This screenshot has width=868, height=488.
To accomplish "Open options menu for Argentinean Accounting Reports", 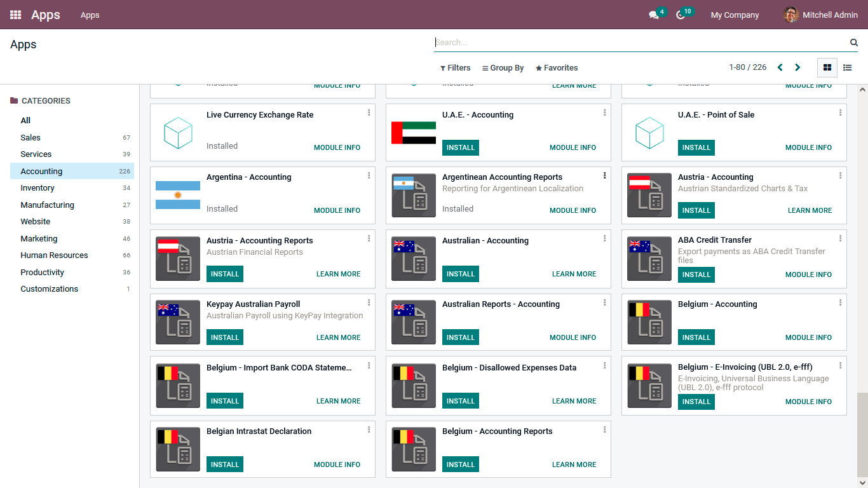I will (604, 175).
